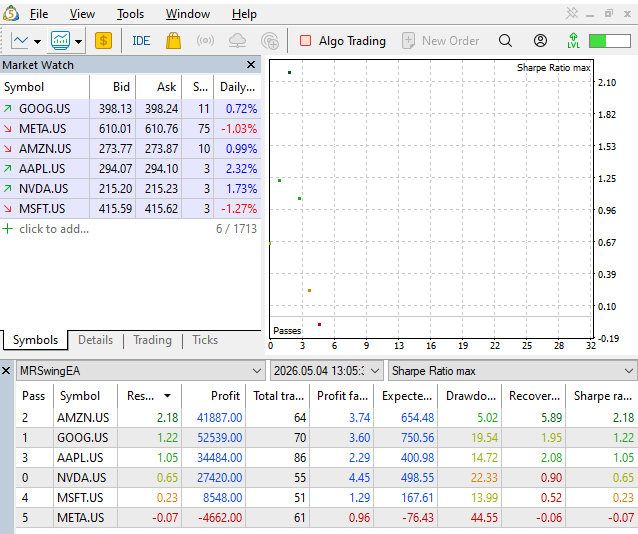
Task: Open the View menu
Action: pos(82,14)
